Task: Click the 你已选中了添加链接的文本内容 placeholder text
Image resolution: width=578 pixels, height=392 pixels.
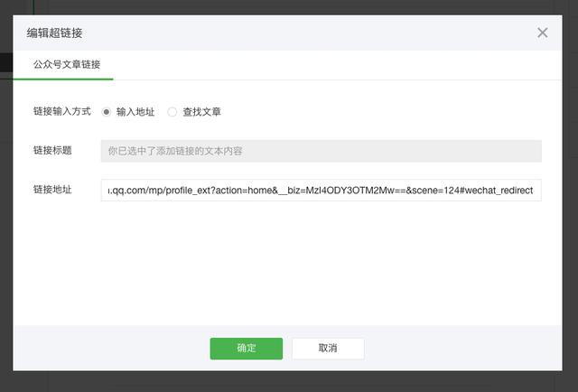Action: 174,151
